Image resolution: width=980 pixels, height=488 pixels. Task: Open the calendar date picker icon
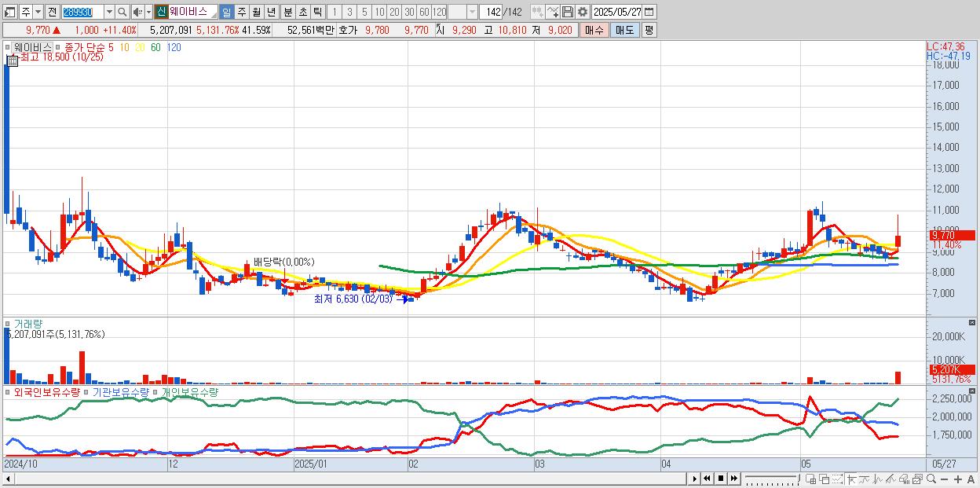[x=650, y=12]
